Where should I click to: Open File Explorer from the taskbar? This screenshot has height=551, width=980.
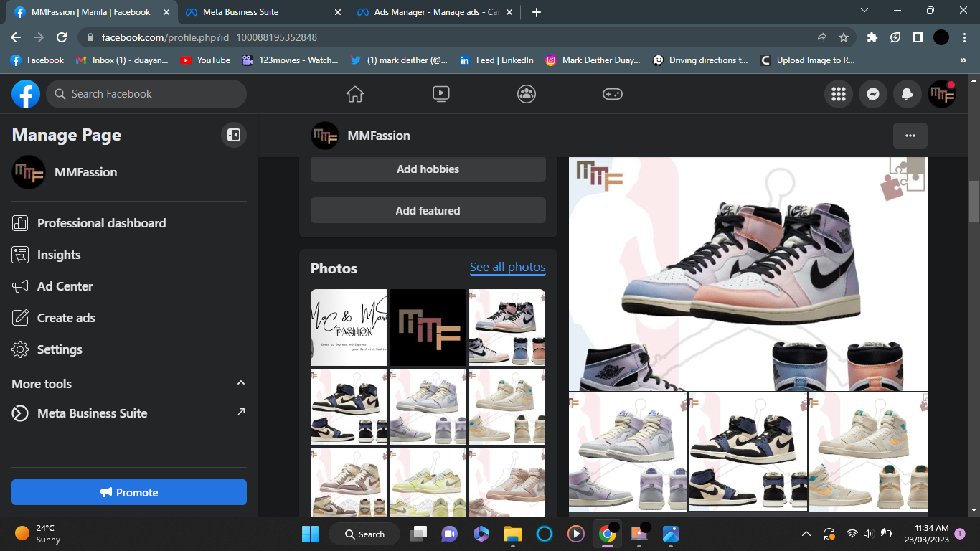click(512, 534)
